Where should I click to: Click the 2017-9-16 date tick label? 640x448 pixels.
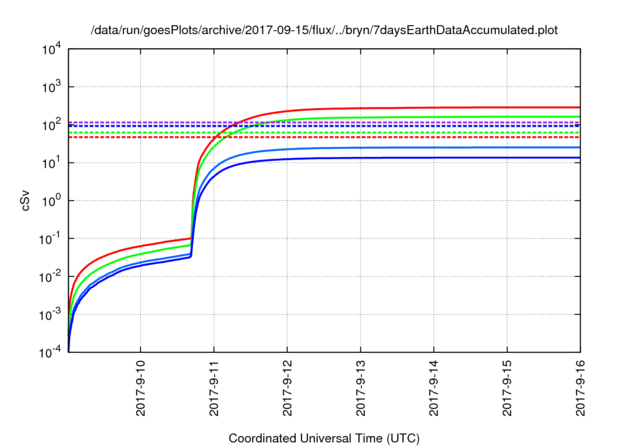point(580,388)
